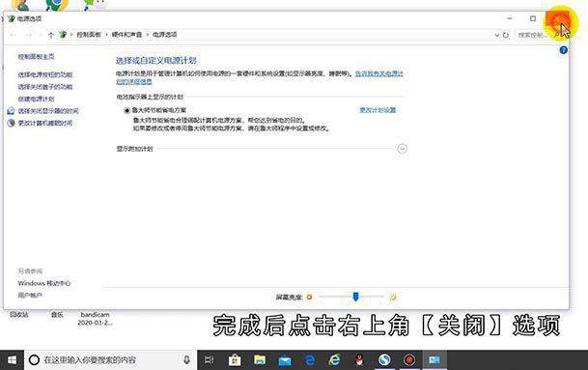Launch Internet Explorer from the taskbar
This screenshot has height=370, width=588.
click(x=334, y=360)
